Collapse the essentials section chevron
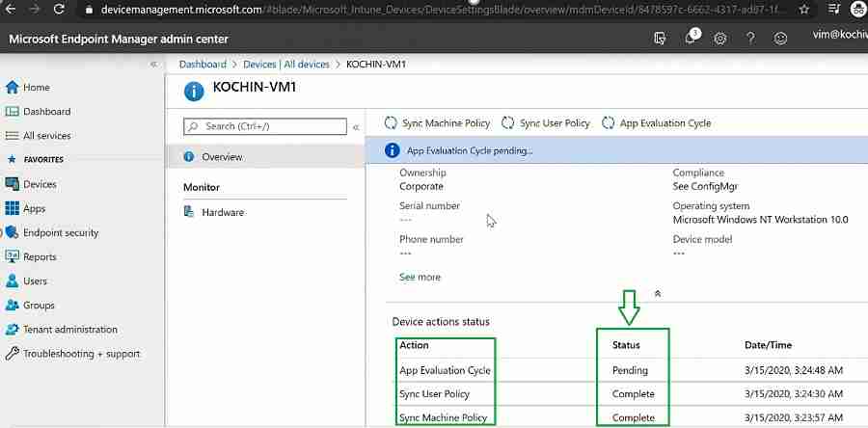 click(x=658, y=294)
